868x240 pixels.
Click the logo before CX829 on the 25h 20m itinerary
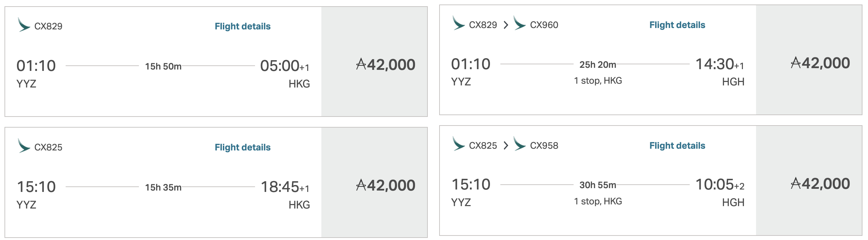[x=459, y=23]
